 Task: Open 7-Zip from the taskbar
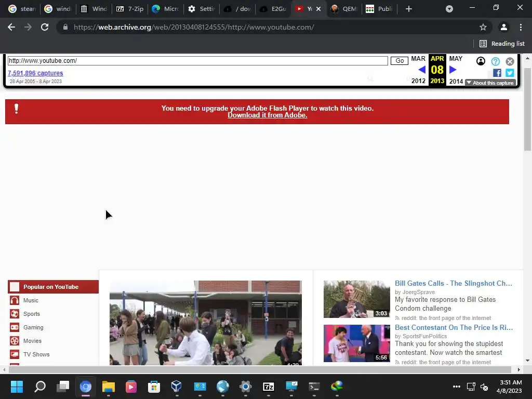(x=269, y=387)
